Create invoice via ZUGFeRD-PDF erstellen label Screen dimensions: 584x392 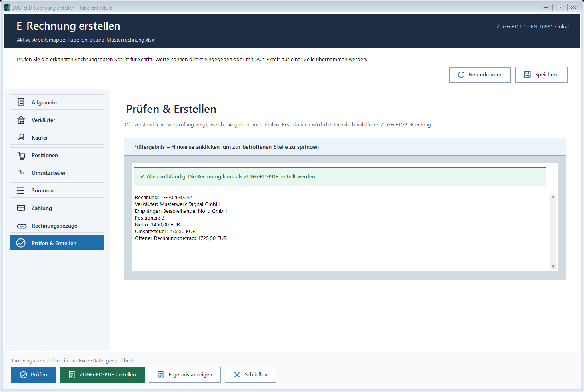pyautogui.click(x=108, y=375)
